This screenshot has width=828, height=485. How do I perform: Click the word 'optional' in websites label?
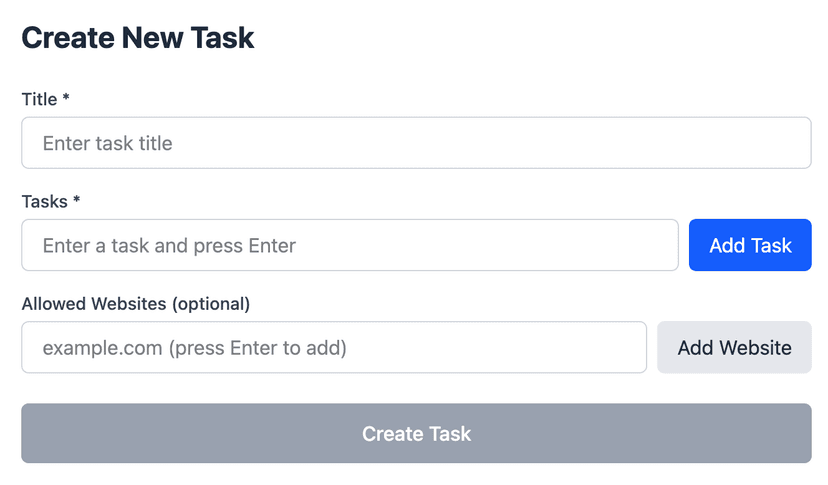coord(210,303)
